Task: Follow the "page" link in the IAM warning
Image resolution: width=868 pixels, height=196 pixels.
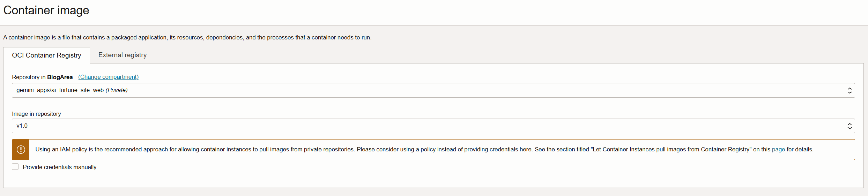Action: [x=778, y=150]
